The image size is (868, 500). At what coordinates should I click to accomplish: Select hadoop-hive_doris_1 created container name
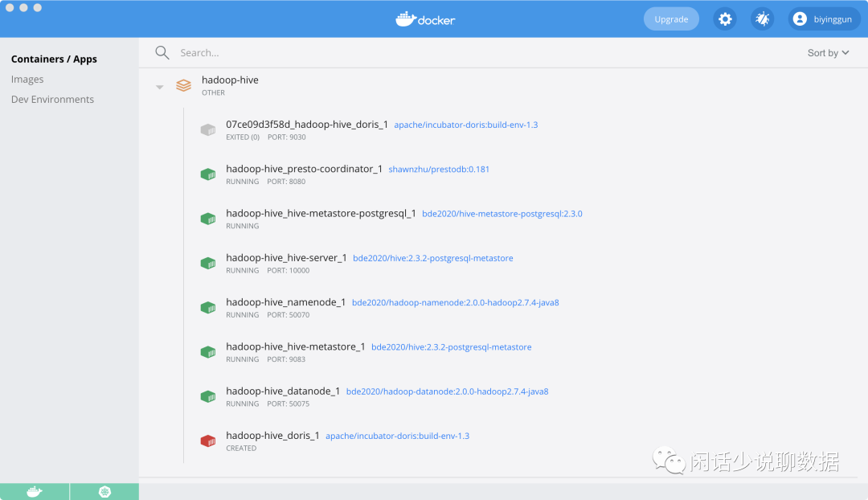point(272,435)
